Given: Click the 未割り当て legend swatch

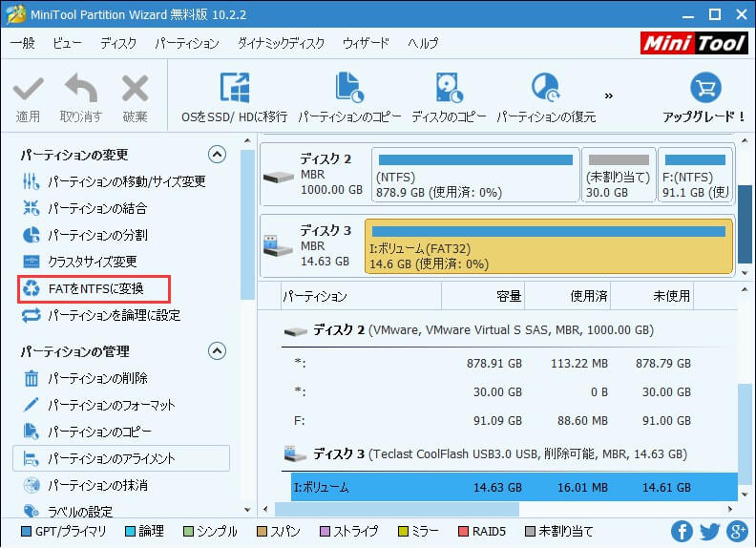Looking at the screenshot, I should coord(530,531).
